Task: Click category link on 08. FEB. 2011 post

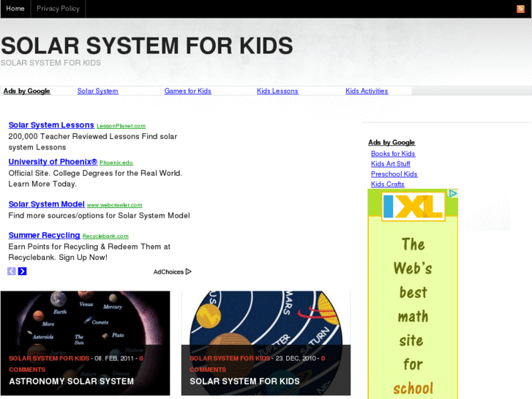Action: (49, 359)
